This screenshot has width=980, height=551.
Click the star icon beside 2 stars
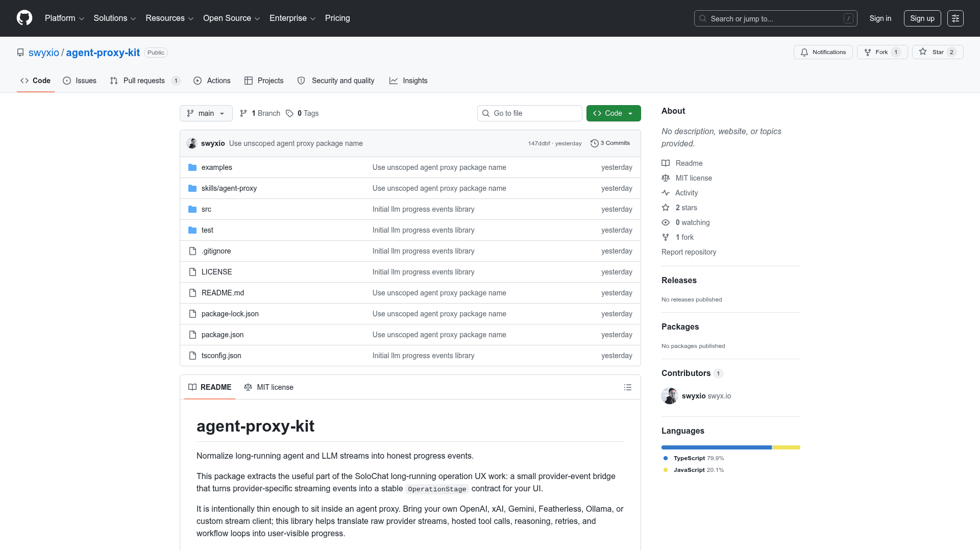pos(666,208)
